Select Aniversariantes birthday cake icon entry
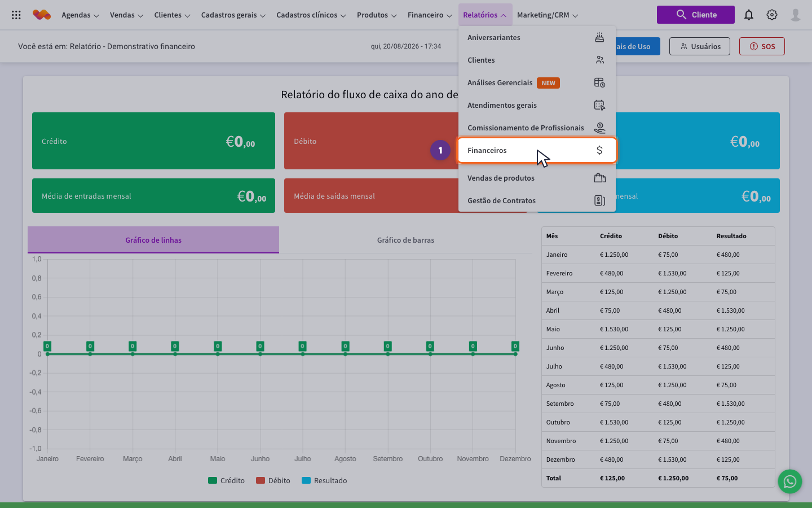The height and width of the screenshot is (508, 812). [599, 37]
